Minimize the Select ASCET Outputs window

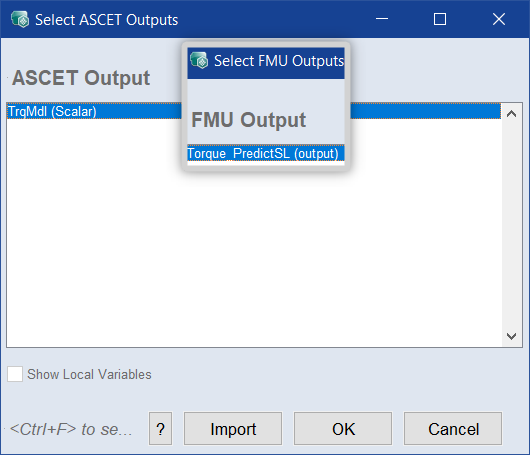click(382, 19)
